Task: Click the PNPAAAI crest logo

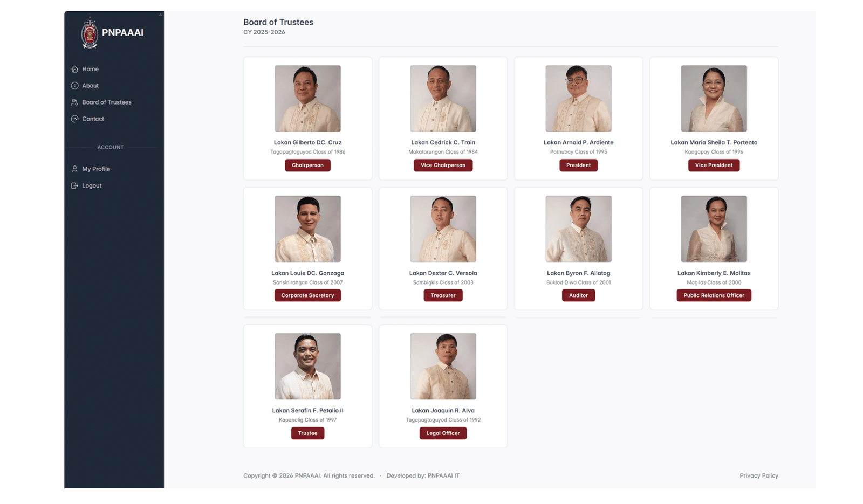Action: (x=90, y=32)
